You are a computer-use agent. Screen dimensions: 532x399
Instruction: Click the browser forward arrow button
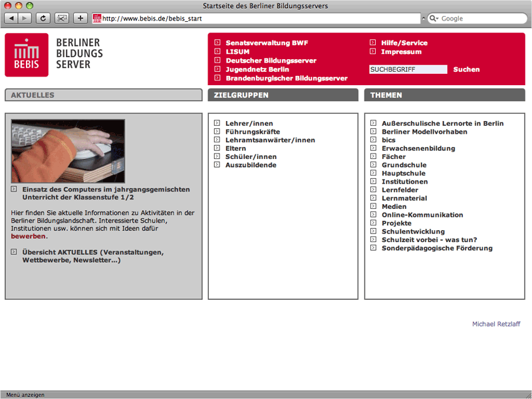pos(25,18)
